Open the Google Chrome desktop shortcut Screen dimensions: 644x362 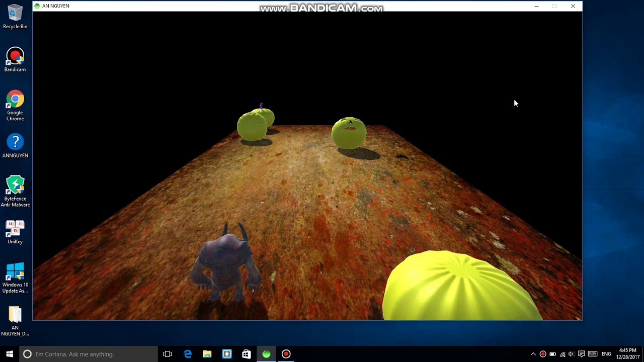tap(15, 106)
